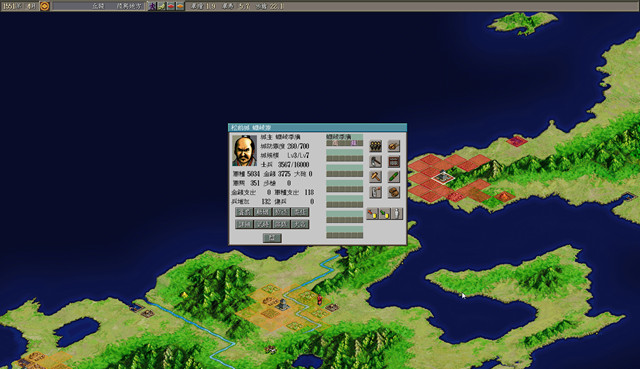Viewport: 640px width, 369px height.
Task: Click the year 1551 in top bar
Action: click(x=9, y=6)
